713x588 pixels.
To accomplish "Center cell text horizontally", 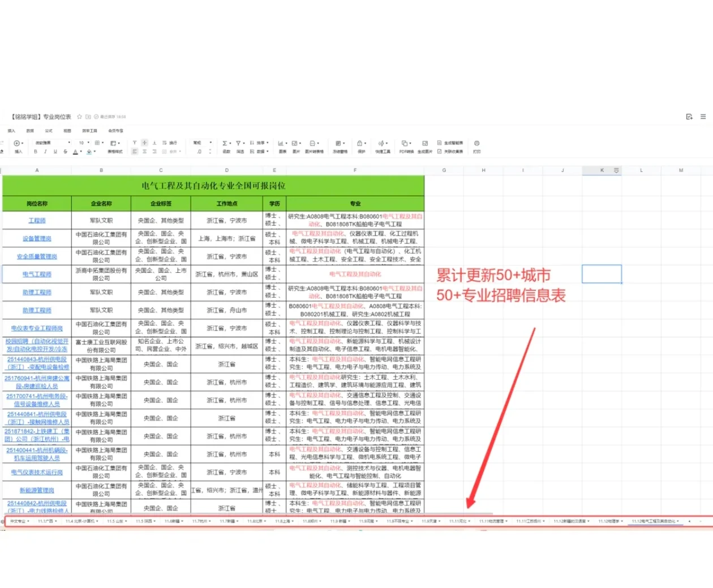I will point(144,152).
